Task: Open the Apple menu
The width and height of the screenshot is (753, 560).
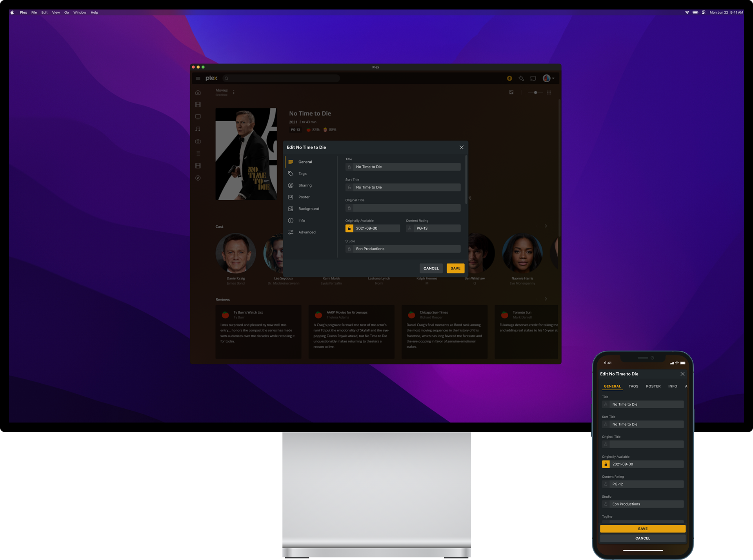Action: pyautogui.click(x=12, y=13)
